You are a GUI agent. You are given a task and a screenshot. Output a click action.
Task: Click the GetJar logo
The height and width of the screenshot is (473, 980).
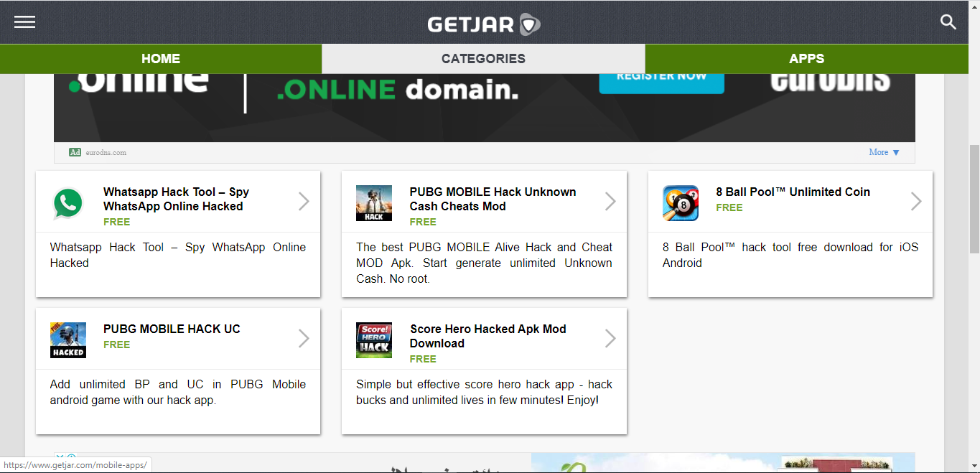click(x=484, y=24)
